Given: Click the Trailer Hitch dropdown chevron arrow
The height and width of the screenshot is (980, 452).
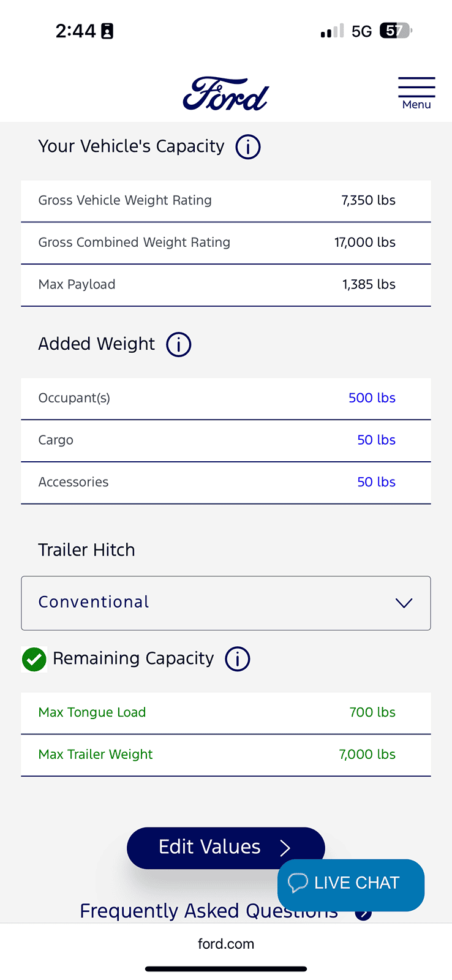Looking at the screenshot, I should click(404, 603).
